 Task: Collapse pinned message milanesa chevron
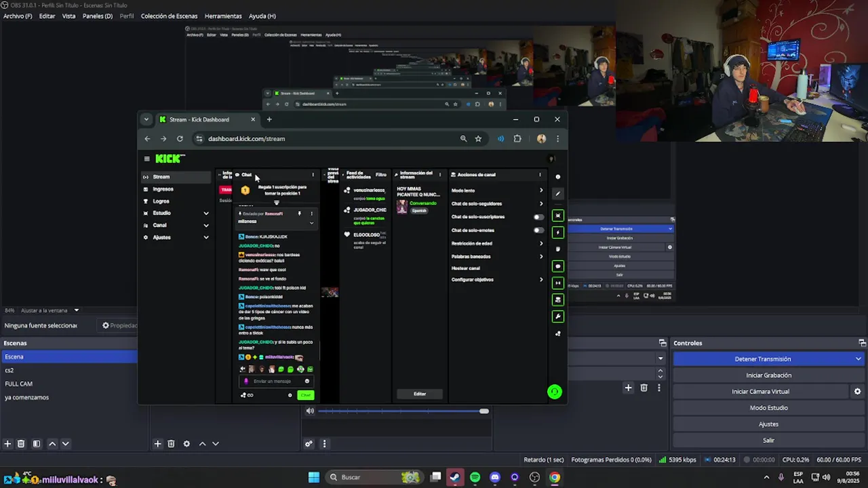click(x=312, y=222)
